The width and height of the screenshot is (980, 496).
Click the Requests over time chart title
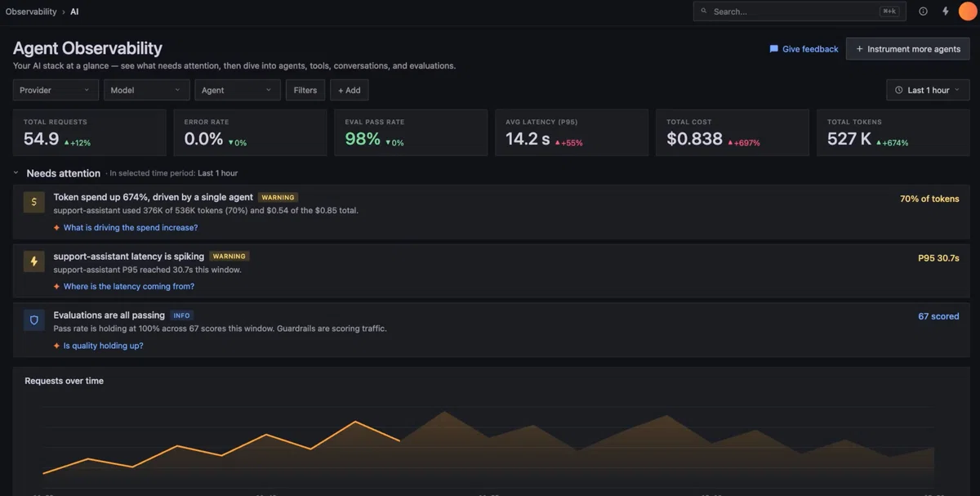click(x=65, y=381)
